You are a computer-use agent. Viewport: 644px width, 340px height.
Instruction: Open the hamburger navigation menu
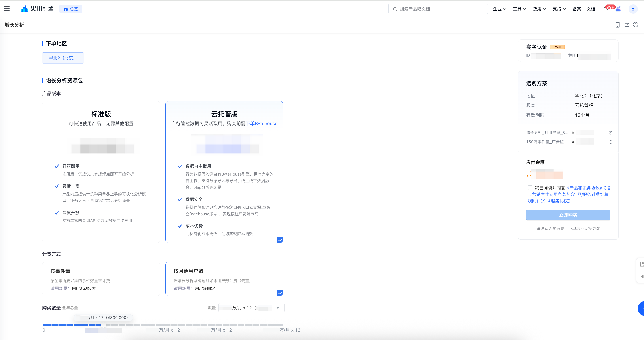tap(7, 9)
